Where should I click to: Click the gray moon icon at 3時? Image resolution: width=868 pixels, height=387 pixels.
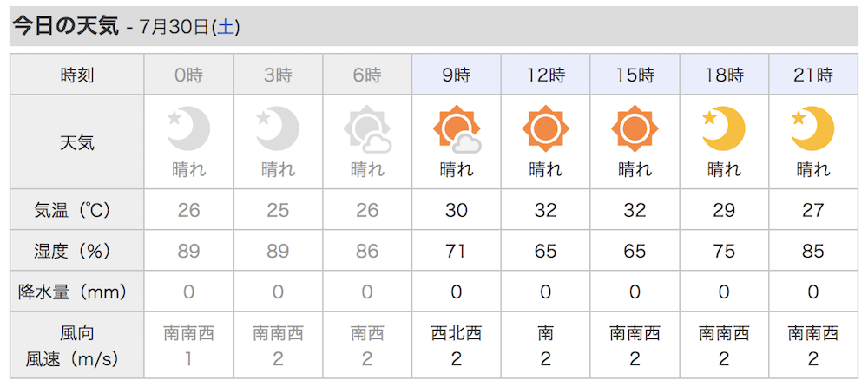click(x=278, y=129)
